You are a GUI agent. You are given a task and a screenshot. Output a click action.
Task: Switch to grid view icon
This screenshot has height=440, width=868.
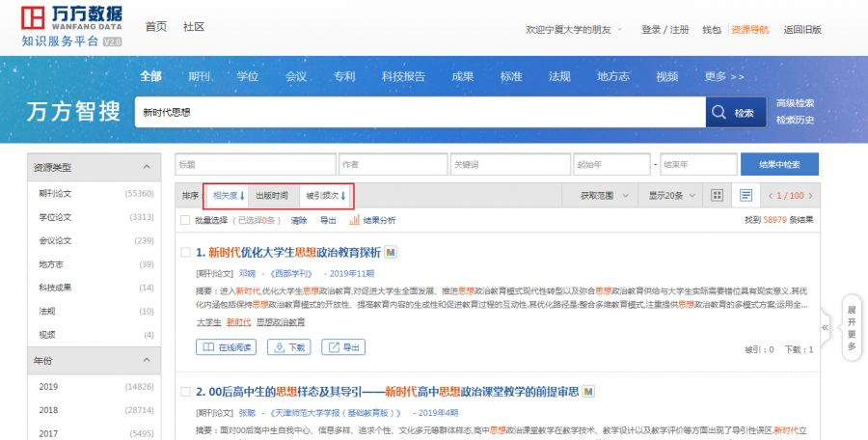(717, 195)
